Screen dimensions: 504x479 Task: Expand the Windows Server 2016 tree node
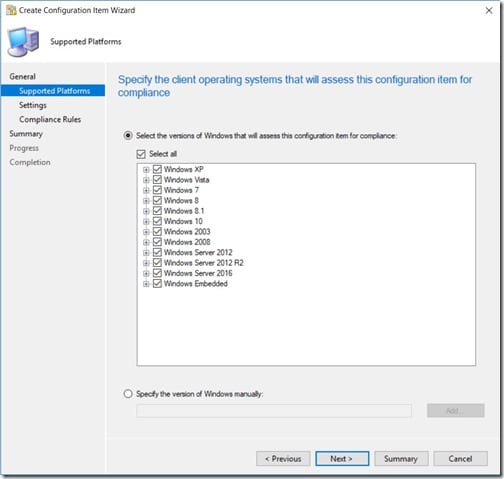[x=146, y=274]
